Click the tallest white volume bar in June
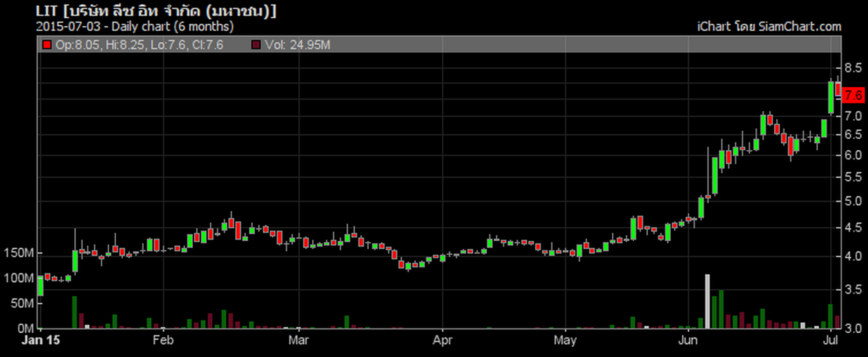 [x=707, y=301]
